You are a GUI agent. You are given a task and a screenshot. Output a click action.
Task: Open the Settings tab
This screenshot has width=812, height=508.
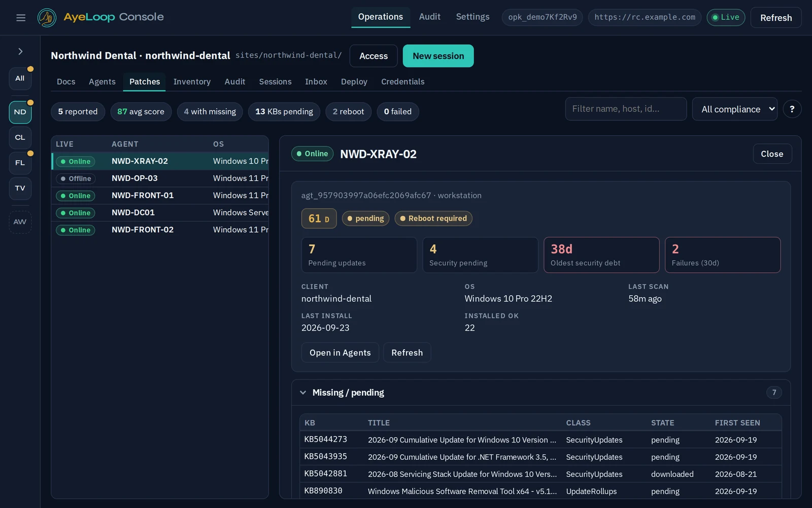click(472, 17)
